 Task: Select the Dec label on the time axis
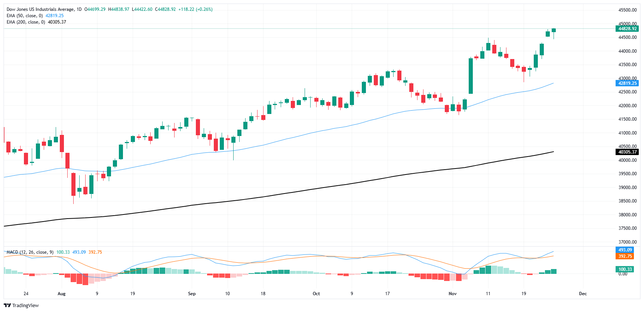tap(583, 294)
